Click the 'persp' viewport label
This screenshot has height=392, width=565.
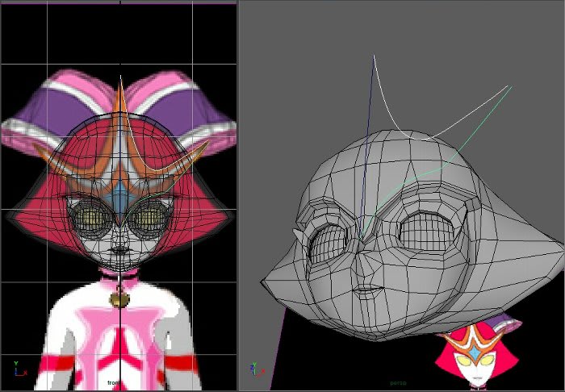pos(398,383)
